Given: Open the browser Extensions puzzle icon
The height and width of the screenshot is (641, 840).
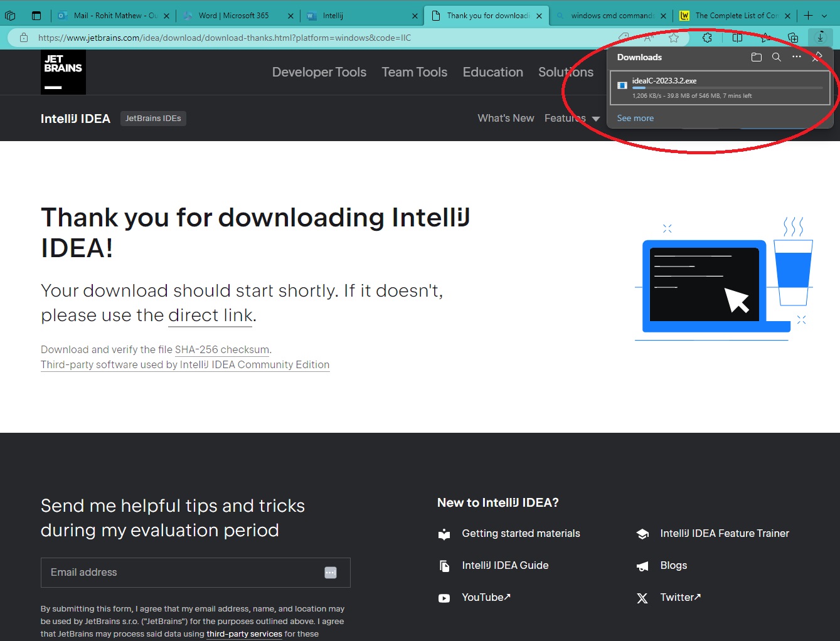Looking at the screenshot, I should pos(708,38).
